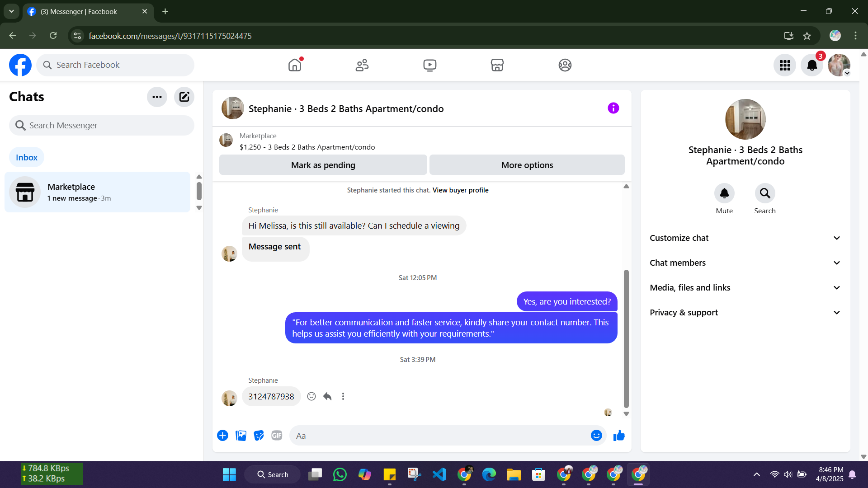Open the Marketplace icon in top navigation
868x488 pixels.
click(x=497, y=65)
